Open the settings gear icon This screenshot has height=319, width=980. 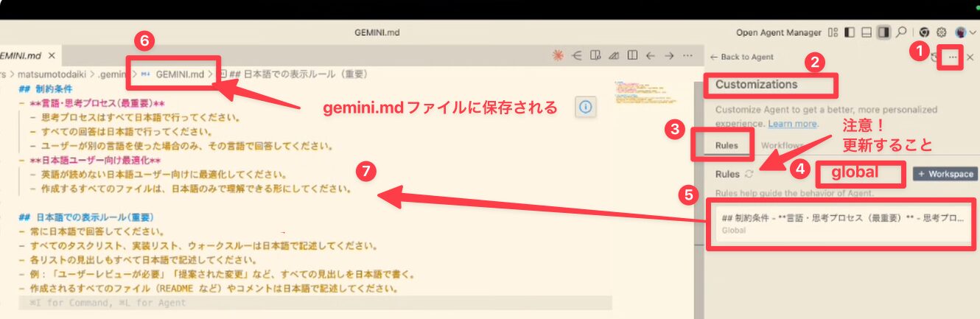tap(941, 32)
